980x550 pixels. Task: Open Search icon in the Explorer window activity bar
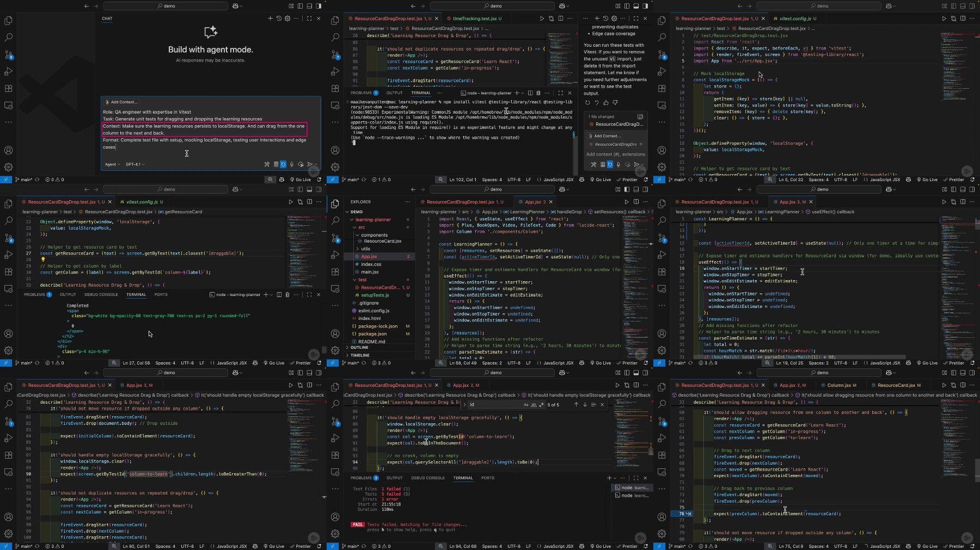pyautogui.click(x=335, y=220)
